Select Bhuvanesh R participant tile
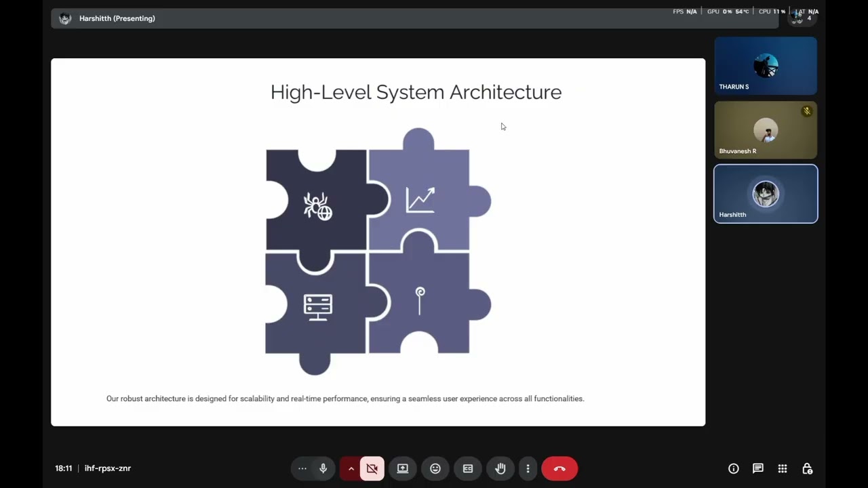Viewport: 868px width, 488px height. point(766,130)
